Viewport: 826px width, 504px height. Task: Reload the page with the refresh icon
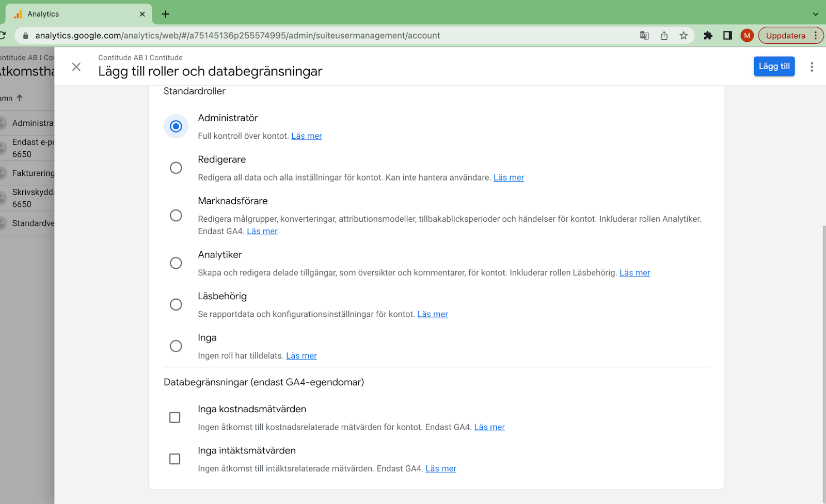[x=2, y=36]
